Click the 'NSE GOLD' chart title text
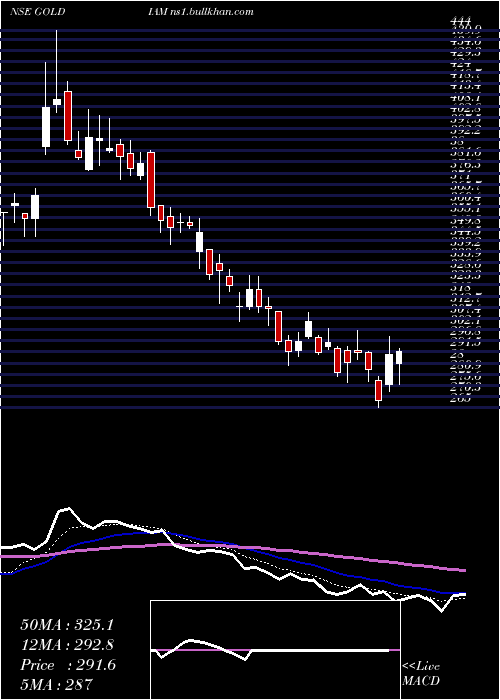Viewport: 500px width, 700px height. click(38, 12)
